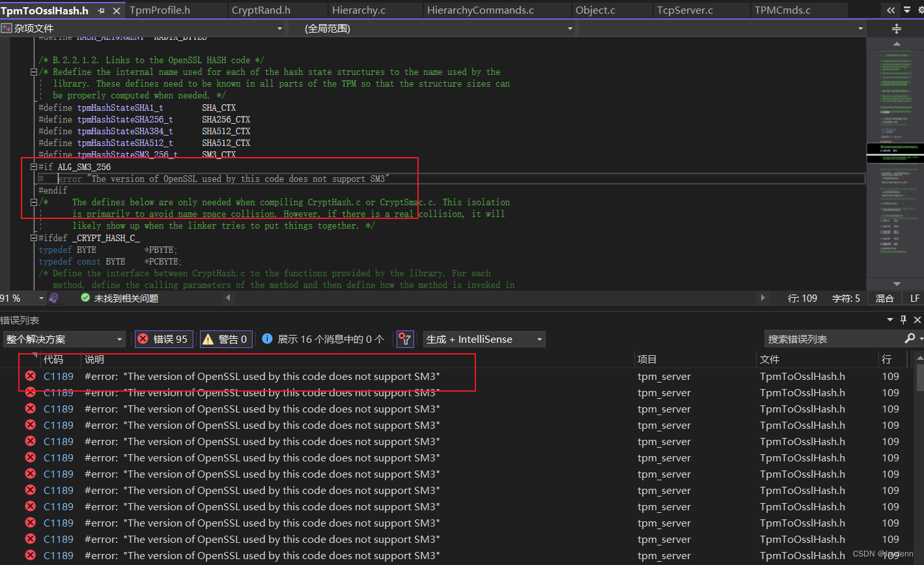924x565 pixels.
Task: Click the error list filter funnel icon
Action: tap(405, 339)
